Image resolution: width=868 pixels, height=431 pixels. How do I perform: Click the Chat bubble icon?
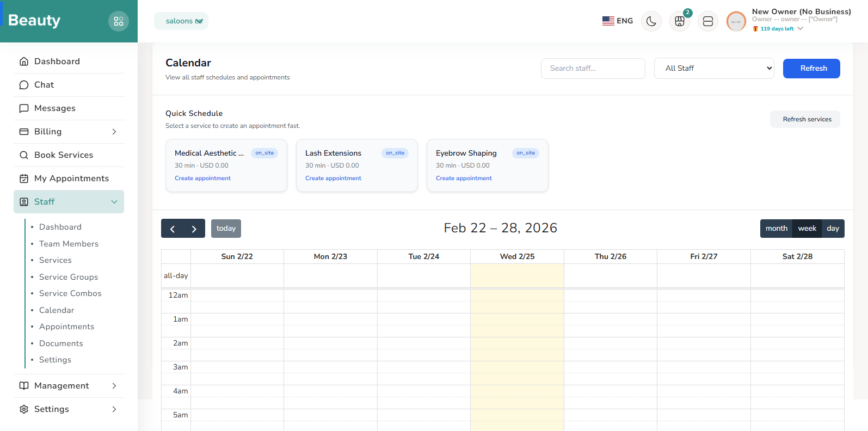click(x=24, y=85)
